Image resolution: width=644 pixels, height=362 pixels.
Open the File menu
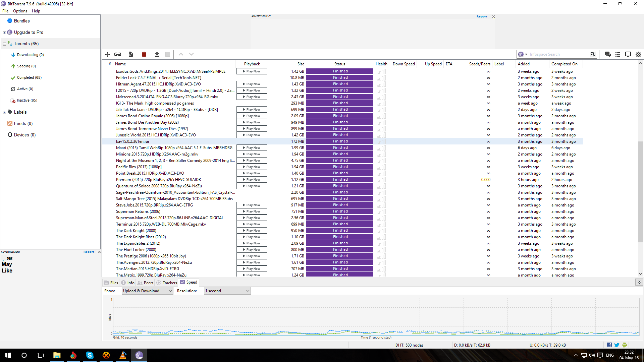5,11
